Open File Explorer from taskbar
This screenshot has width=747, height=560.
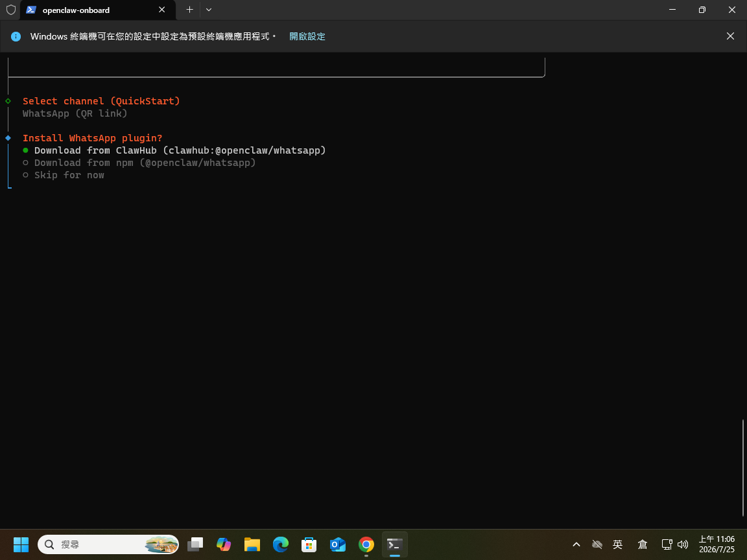pyautogui.click(x=252, y=544)
